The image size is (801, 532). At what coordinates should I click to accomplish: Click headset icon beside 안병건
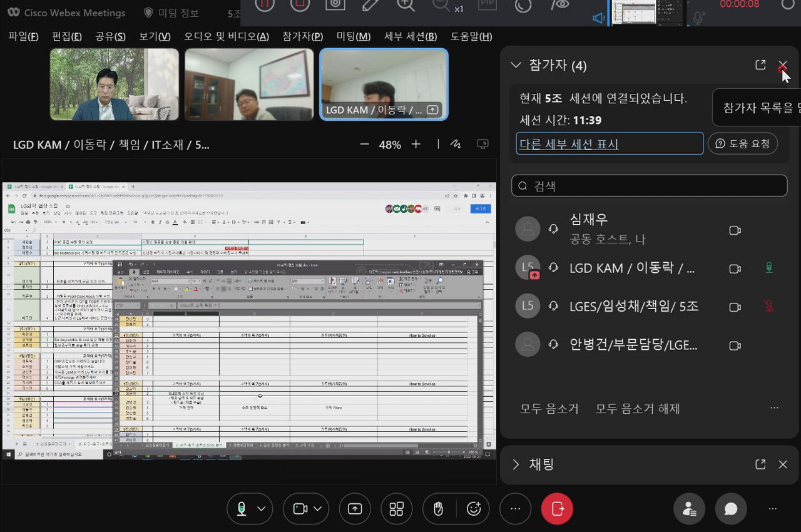[x=553, y=344]
